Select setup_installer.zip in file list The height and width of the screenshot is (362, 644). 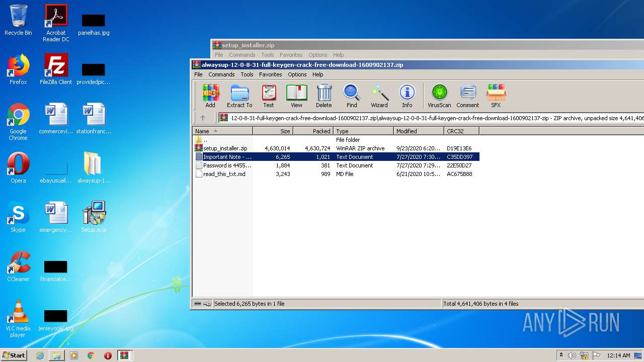[x=225, y=148]
